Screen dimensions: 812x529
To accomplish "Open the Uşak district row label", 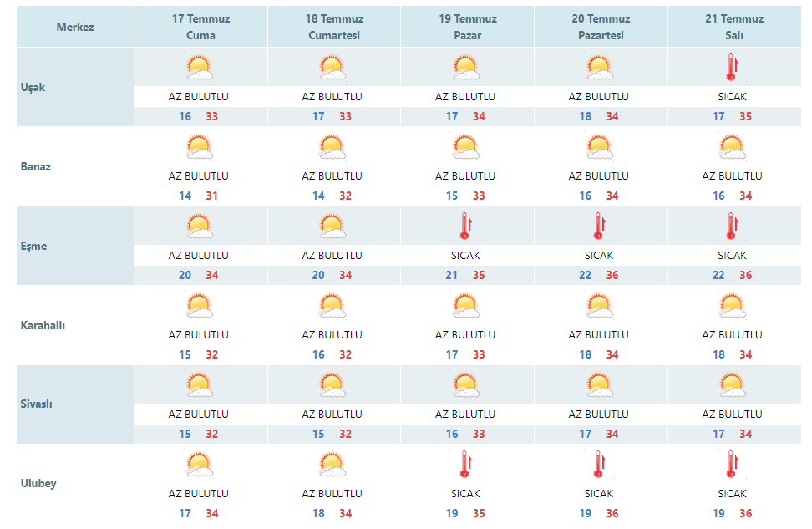I will coord(33,87).
